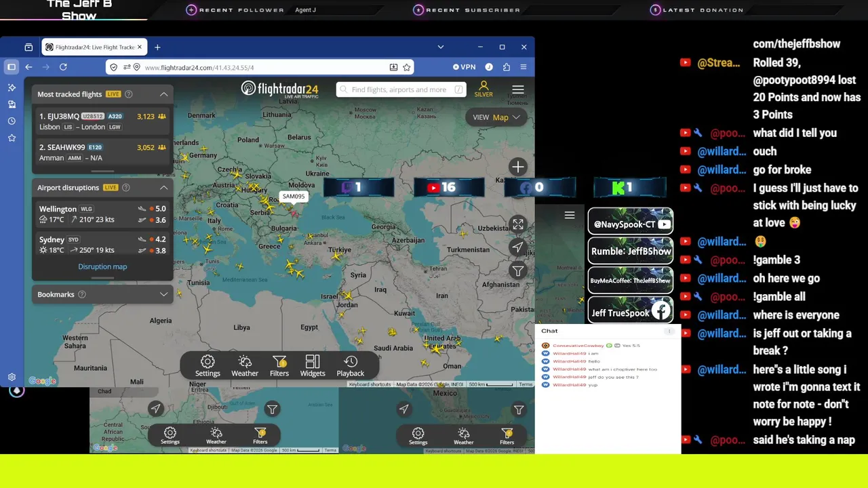Select flight SEAHWK99 from Amman
Screen dimensions: 868x488
coord(103,152)
